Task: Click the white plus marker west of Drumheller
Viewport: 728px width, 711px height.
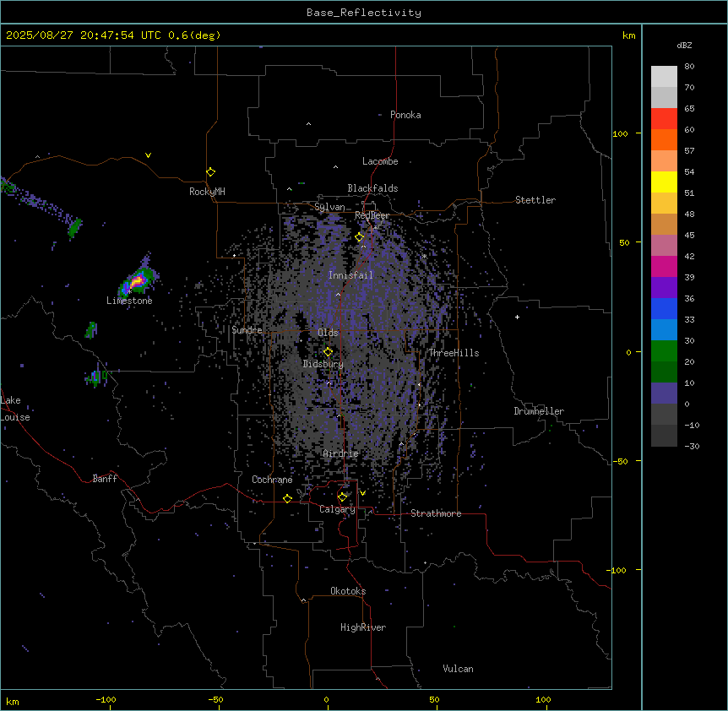Action: [x=517, y=317]
